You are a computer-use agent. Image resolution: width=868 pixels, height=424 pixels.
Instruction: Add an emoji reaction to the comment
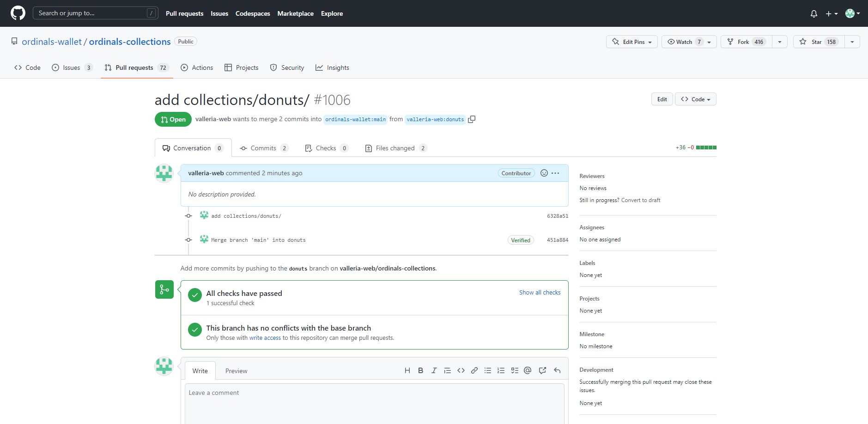click(544, 173)
